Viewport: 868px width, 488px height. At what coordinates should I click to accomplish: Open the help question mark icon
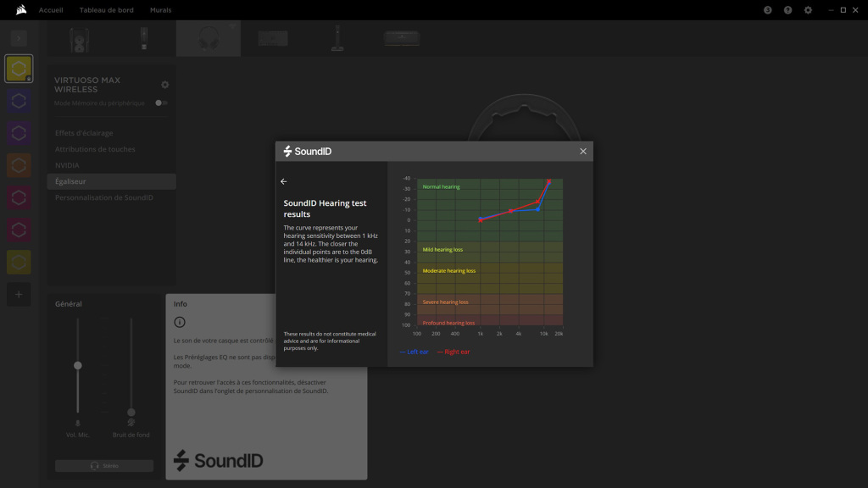[x=787, y=10]
